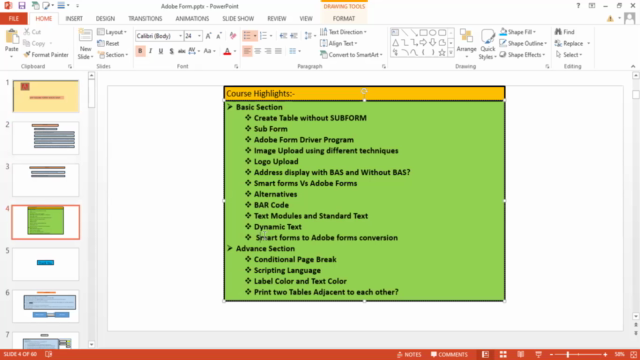Open the NOTES pane from status bar
This screenshot has height=360, width=640.
(409, 354)
